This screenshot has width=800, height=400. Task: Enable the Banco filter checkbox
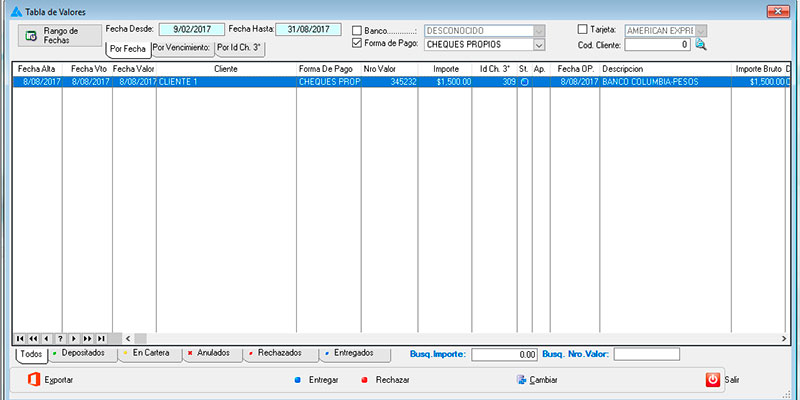(x=358, y=30)
